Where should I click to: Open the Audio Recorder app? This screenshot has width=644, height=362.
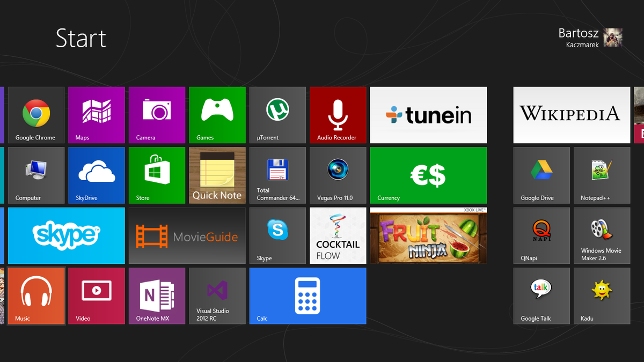point(338,115)
